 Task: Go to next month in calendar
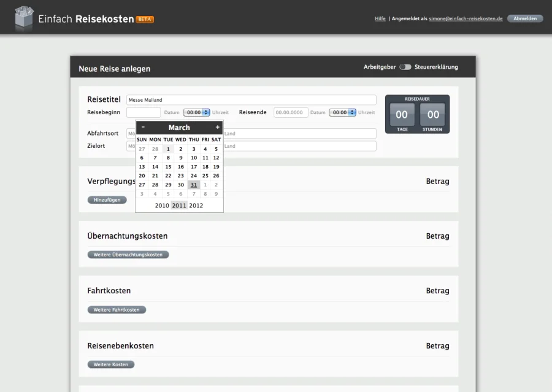217,128
